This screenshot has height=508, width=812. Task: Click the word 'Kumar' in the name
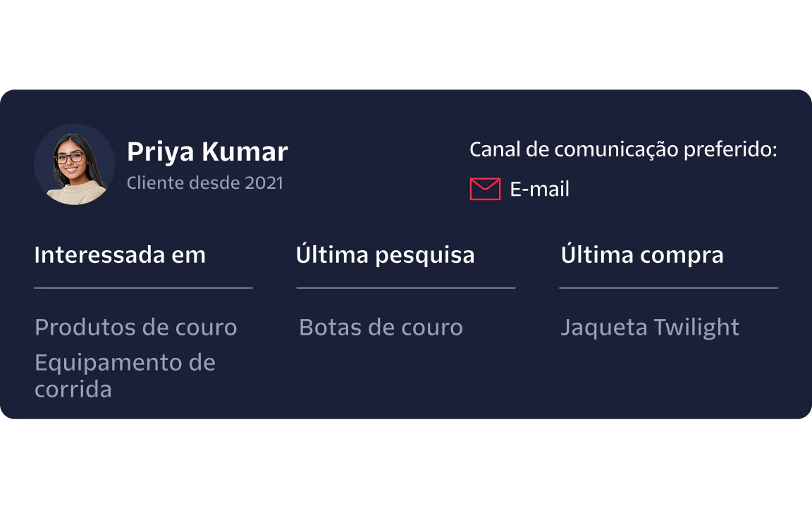tap(245, 151)
